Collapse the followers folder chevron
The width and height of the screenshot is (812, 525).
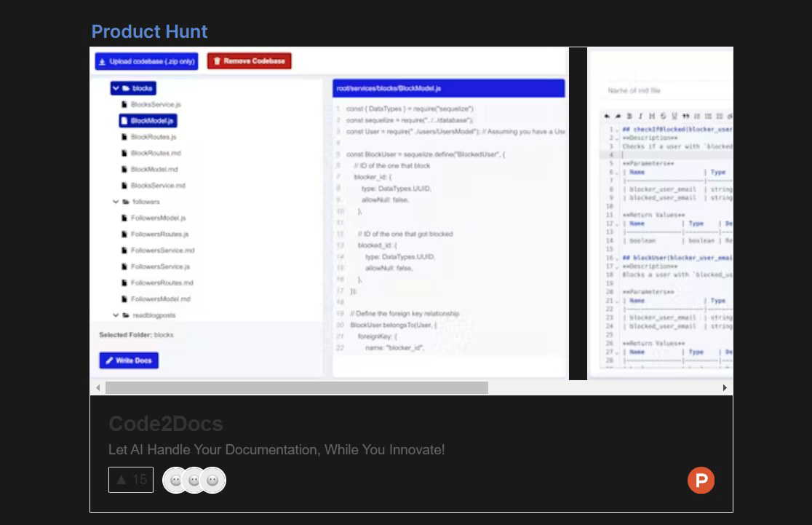coord(116,202)
